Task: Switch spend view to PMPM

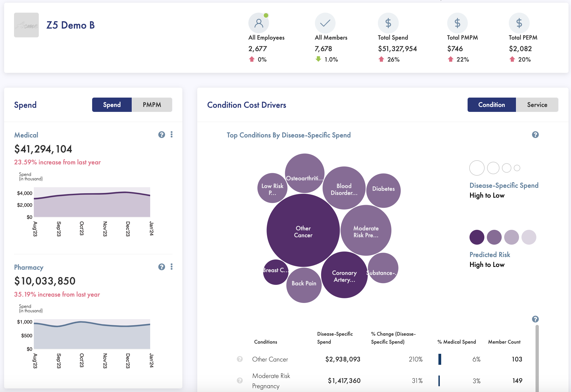Action: point(152,105)
